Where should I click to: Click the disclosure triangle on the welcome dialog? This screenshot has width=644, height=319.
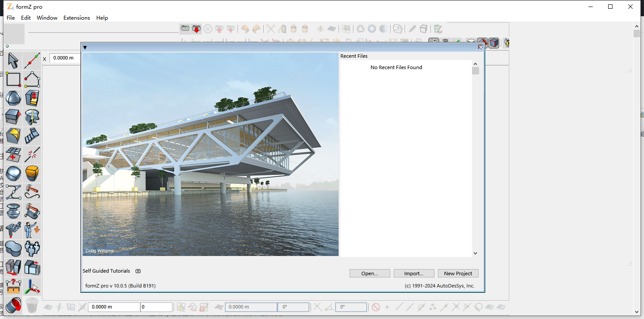click(85, 48)
